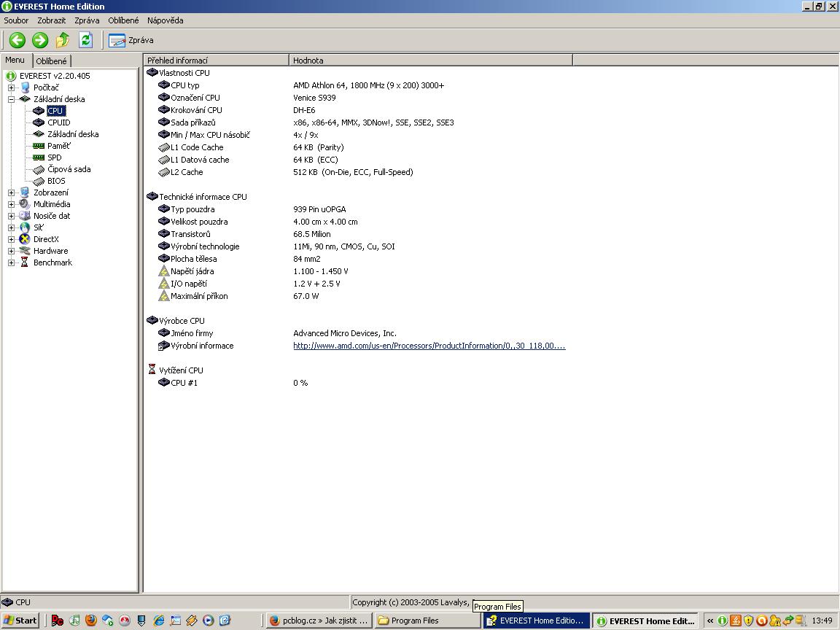Expand the Počítač tree node
The width and height of the screenshot is (840, 630).
coord(11,87)
